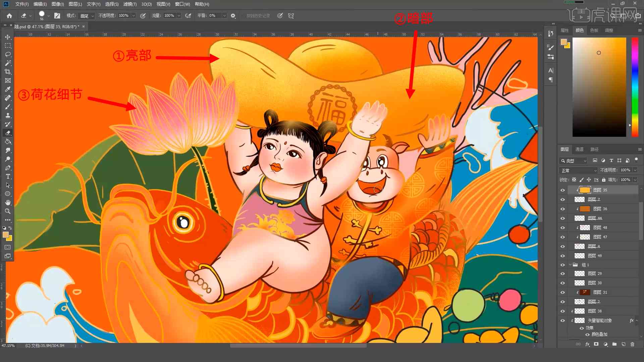Image resolution: width=644 pixels, height=362 pixels.
Task: Collapse the group 组 1 arrow
Action: tap(570, 265)
